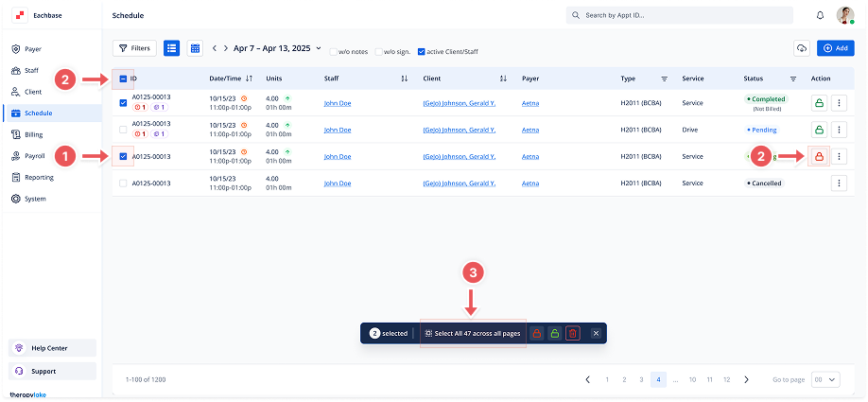Click the red trash icon in selection bar
868x402 pixels.
tap(572, 333)
